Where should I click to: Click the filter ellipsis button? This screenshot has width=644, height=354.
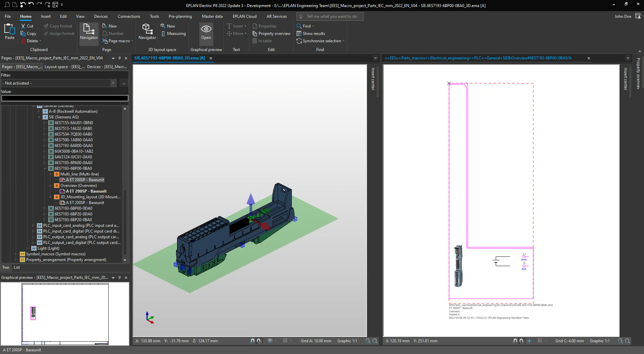pyautogui.click(x=124, y=83)
